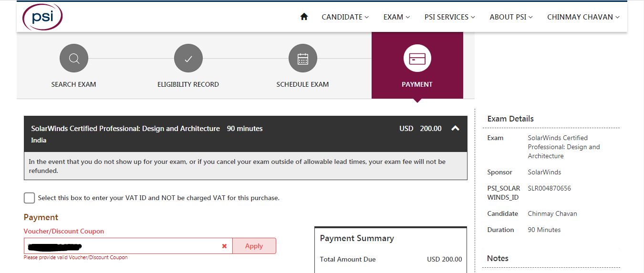
Task: Click the Payment credit card step icon
Action: [417, 59]
